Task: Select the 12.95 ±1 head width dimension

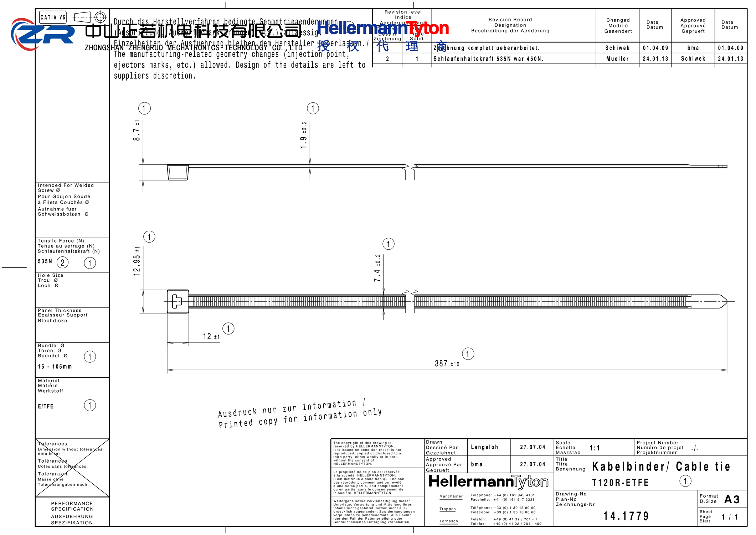Action: pyautogui.click(x=137, y=261)
